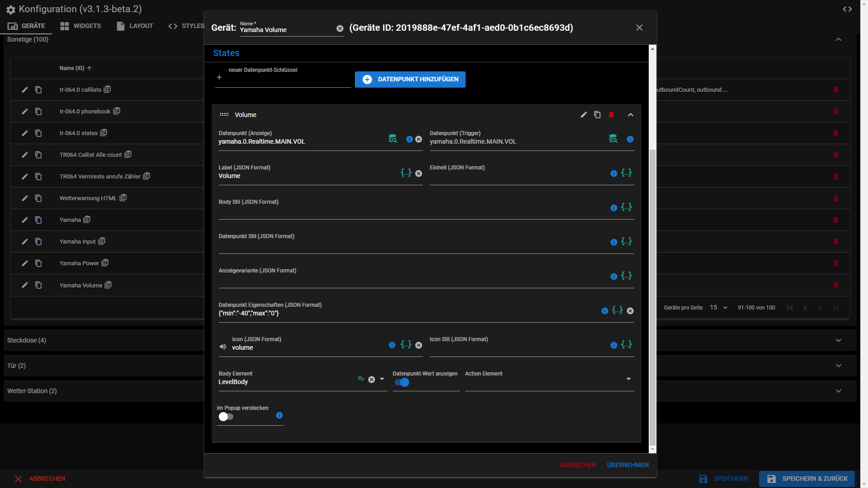Click ÜBERNEHMEN in the dialog
Viewport: 868px width, 488px height.
click(x=627, y=465)
